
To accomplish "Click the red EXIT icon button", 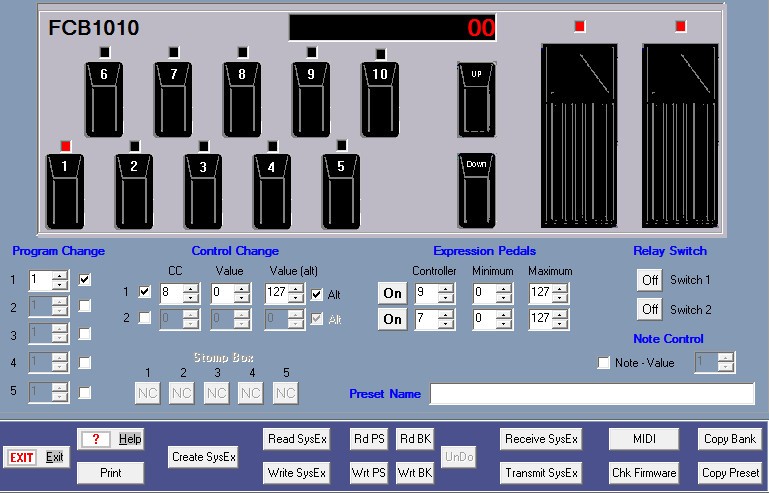I will [x=22, y=457].
